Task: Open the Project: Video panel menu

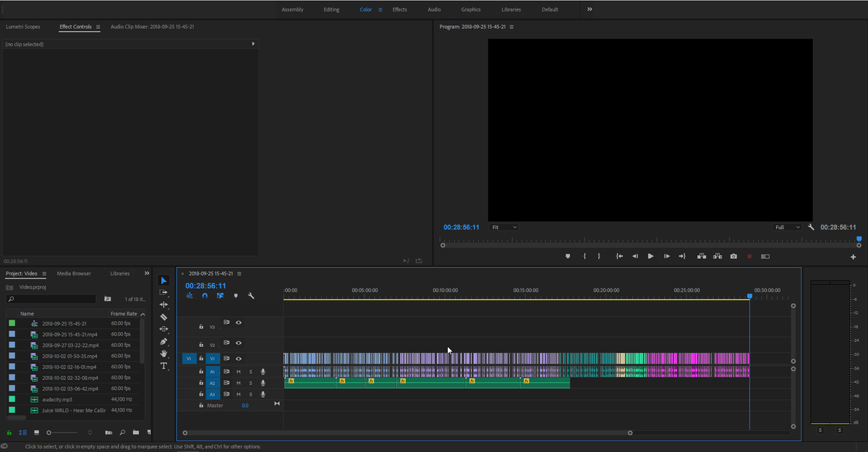Action: click(x=44, y=274)
